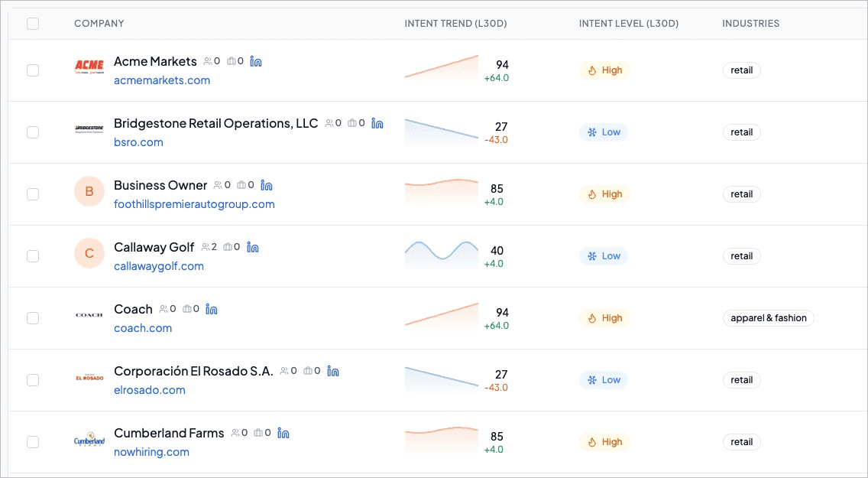Sort by the INDUSTRIES column header
This screenshot has width=868, height=478.
click(750, 23)
